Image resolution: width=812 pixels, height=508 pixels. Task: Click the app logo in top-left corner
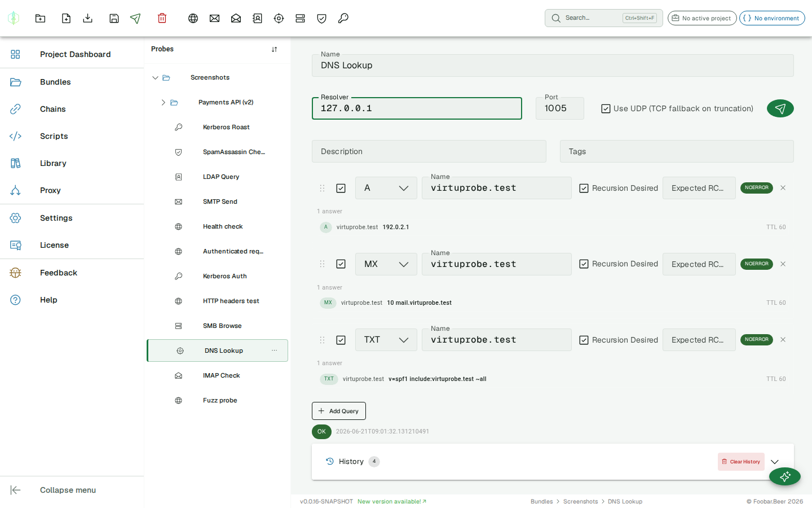pyautogui.click(x=14, y=18)
